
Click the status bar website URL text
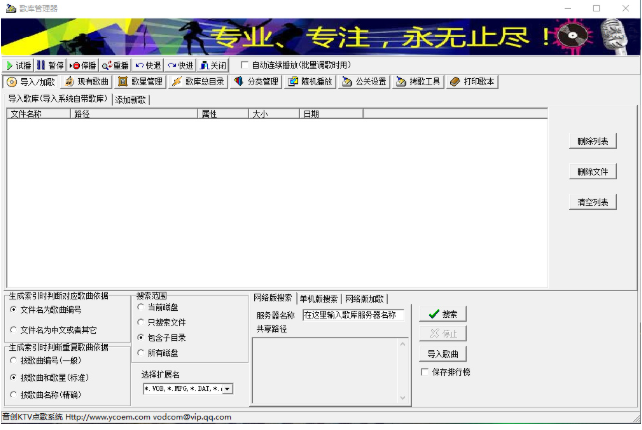[108, 417]
